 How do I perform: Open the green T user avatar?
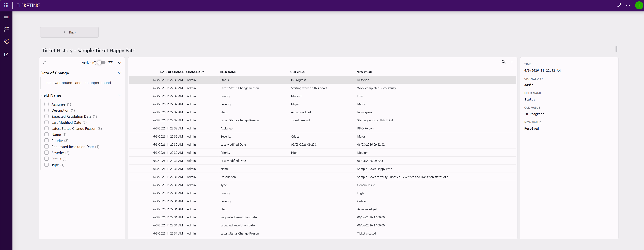click(x=639, y=6)
